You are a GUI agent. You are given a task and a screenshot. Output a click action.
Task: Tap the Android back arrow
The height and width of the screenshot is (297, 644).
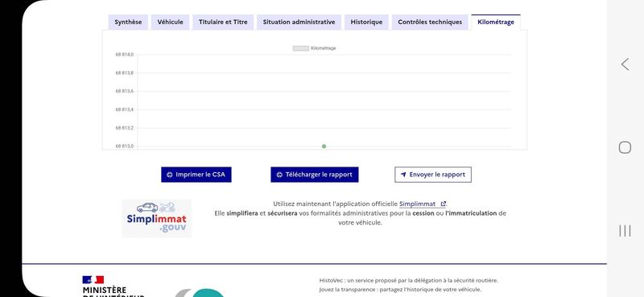point(625,64)
